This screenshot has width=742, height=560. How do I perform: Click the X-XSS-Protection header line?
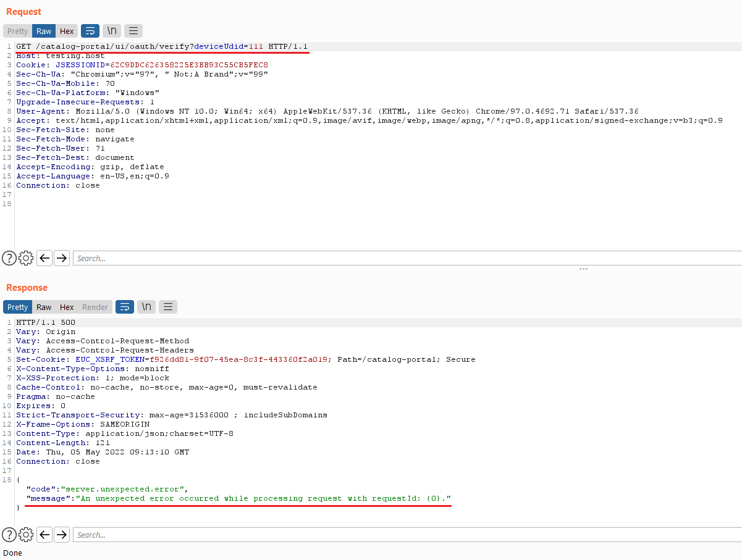(93, 378)
